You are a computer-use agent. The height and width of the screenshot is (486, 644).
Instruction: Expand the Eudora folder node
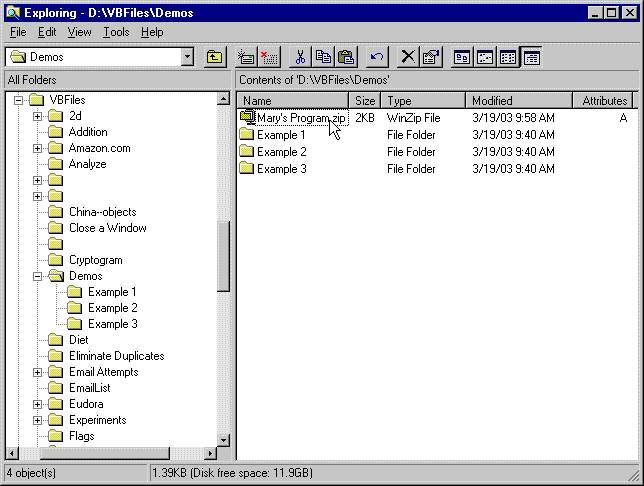37,404
